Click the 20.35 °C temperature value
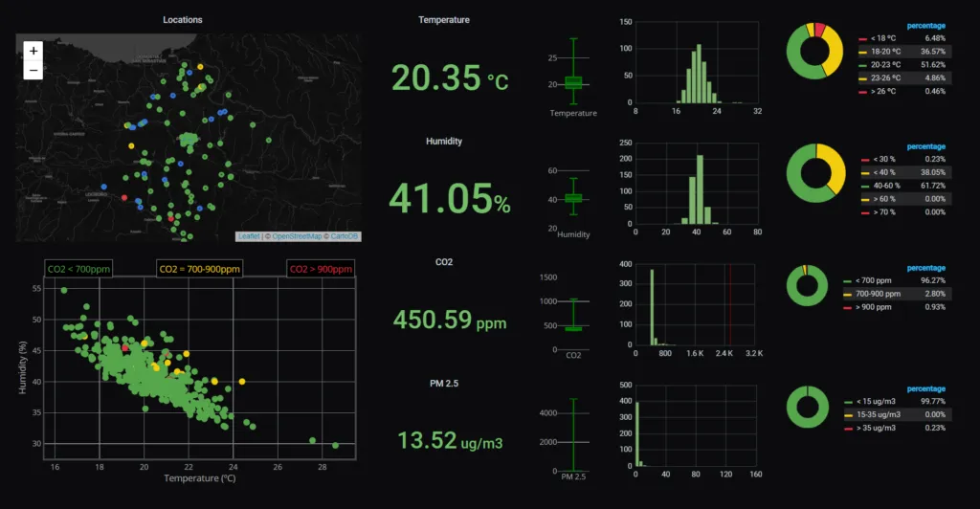 450,78
